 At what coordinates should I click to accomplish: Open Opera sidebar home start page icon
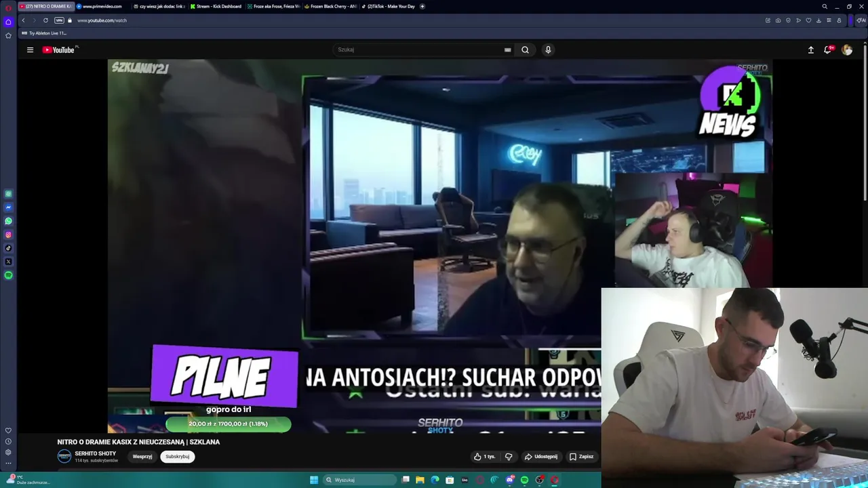8,22
